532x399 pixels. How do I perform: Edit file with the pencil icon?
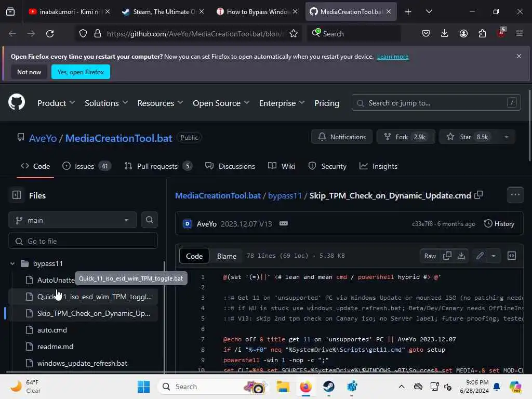[480, 256]
